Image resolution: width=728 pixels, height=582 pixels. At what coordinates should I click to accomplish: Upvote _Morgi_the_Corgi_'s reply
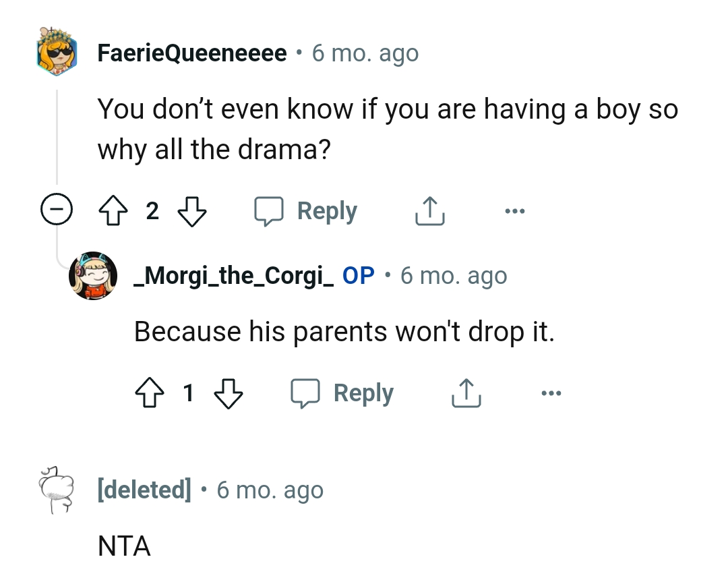pyautogui.click(x=150, y=392)
